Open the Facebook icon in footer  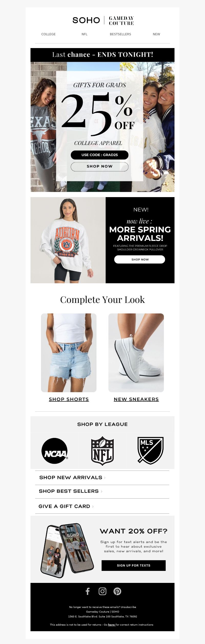click(88, 591)
